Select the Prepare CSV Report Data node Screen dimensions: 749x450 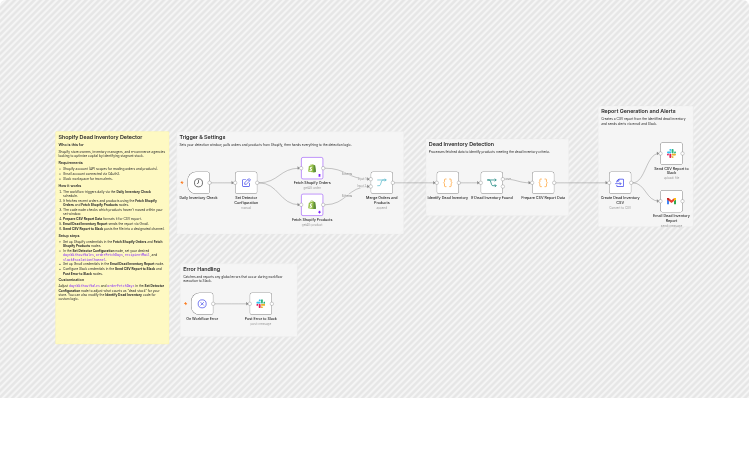(x=543, y=182)
